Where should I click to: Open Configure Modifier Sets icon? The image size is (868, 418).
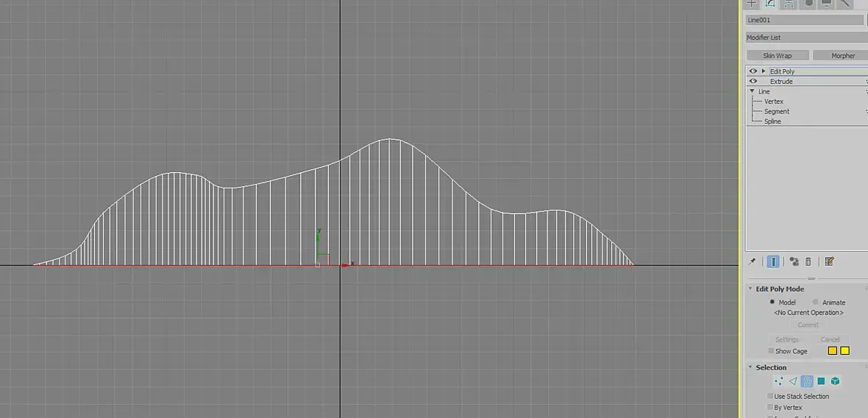pyautogui.click(x=829, y=261)
